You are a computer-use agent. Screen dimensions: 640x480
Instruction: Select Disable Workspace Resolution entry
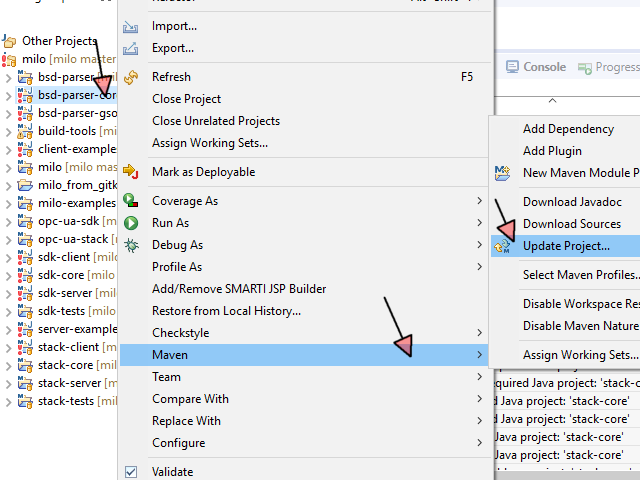581,304
